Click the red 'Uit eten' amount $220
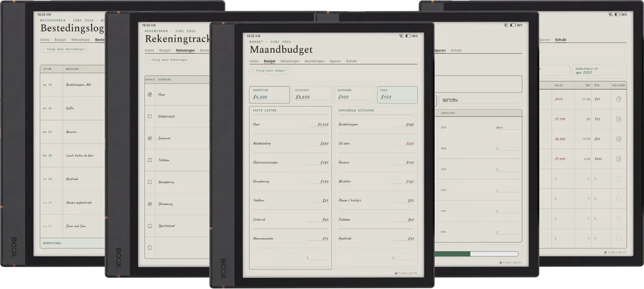644x289 pixels. point(410,144)
